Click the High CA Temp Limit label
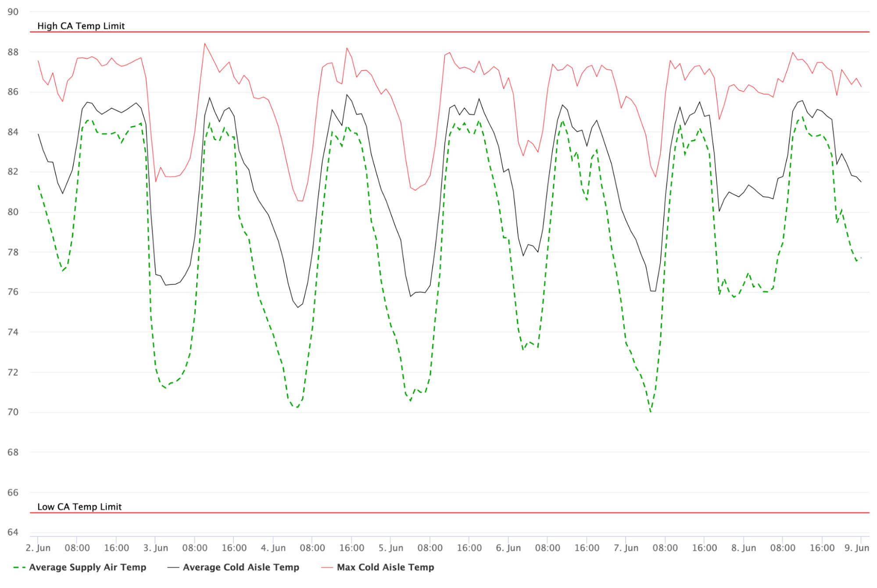Screen dimensions: 877x588 click(81, 26)
